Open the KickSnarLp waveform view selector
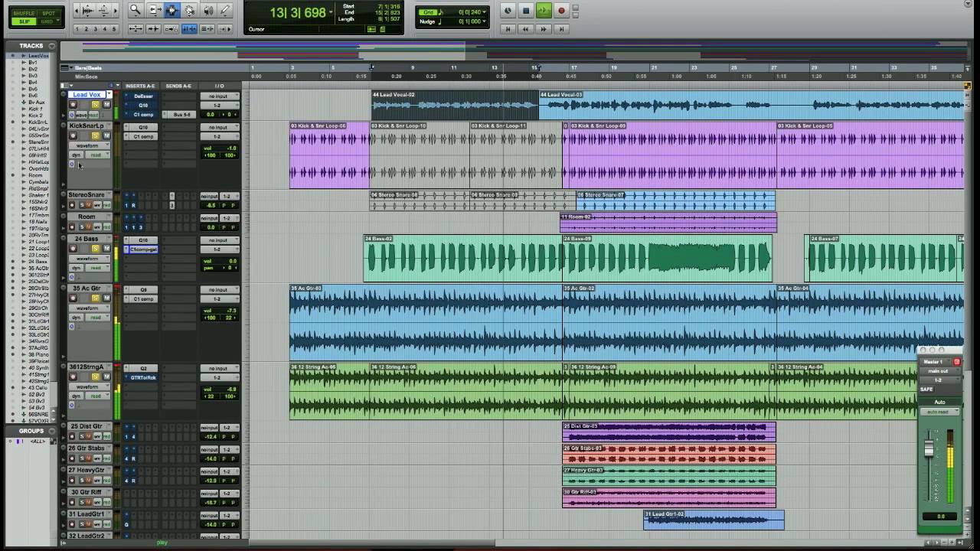 (x=90, y=145)
